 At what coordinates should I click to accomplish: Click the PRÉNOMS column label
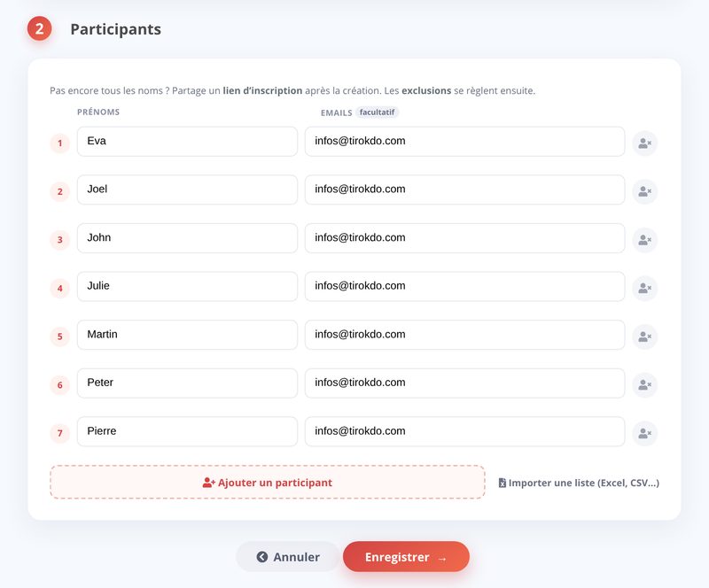pyautogui.click(x=98, y=112)
